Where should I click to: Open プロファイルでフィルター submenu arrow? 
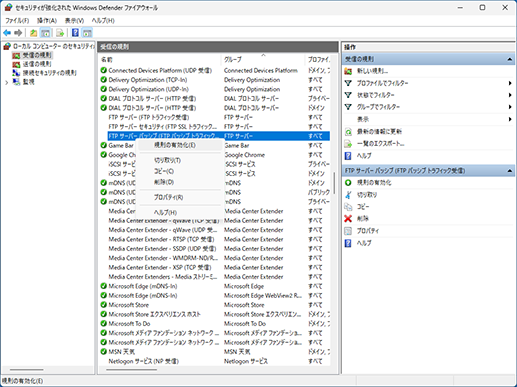pyautogui.click(x=510, y=83)
